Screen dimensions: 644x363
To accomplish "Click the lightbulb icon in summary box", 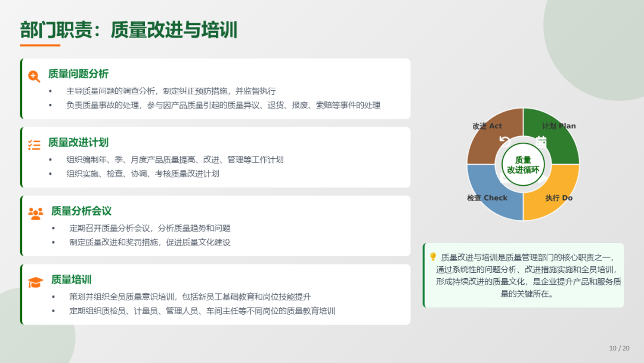I will click(x=433, y=257).
